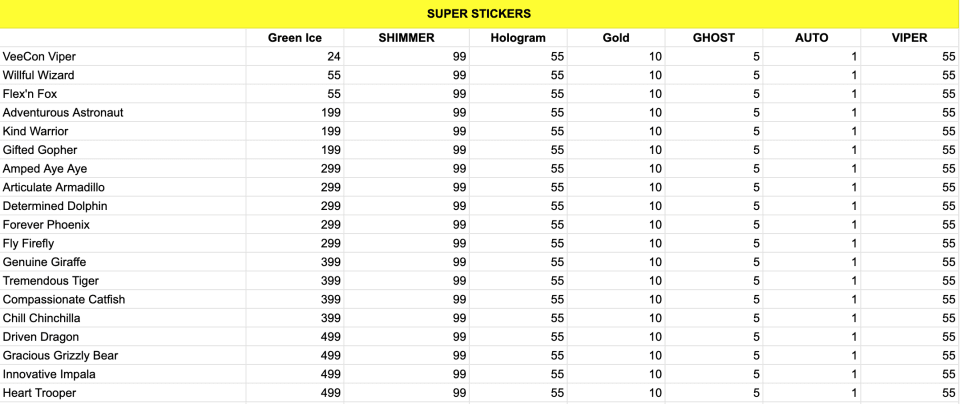Select the Gifted Gopher name cell

coord(40,150)
